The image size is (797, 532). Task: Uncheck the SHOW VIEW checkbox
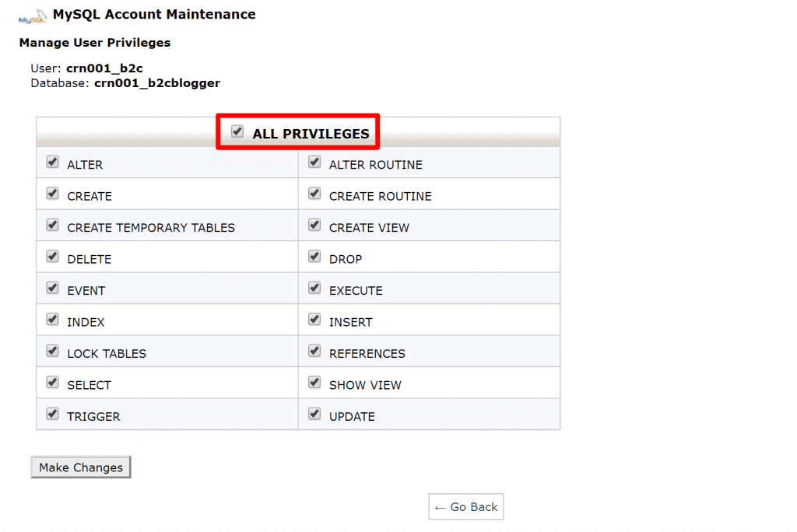coord(314,383)
